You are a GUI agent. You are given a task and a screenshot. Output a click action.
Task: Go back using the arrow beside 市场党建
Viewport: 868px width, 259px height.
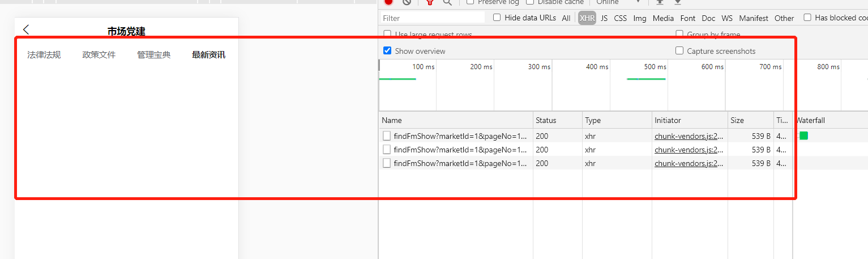click(26, 30)
